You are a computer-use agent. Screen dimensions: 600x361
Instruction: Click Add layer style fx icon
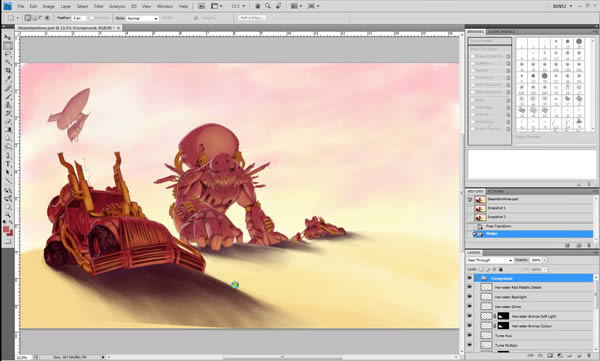pyautogui.click(x=540, y=356)
